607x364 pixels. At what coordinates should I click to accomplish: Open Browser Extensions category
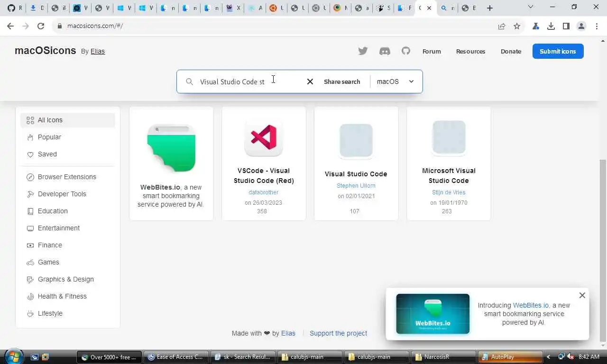point(68,177)
